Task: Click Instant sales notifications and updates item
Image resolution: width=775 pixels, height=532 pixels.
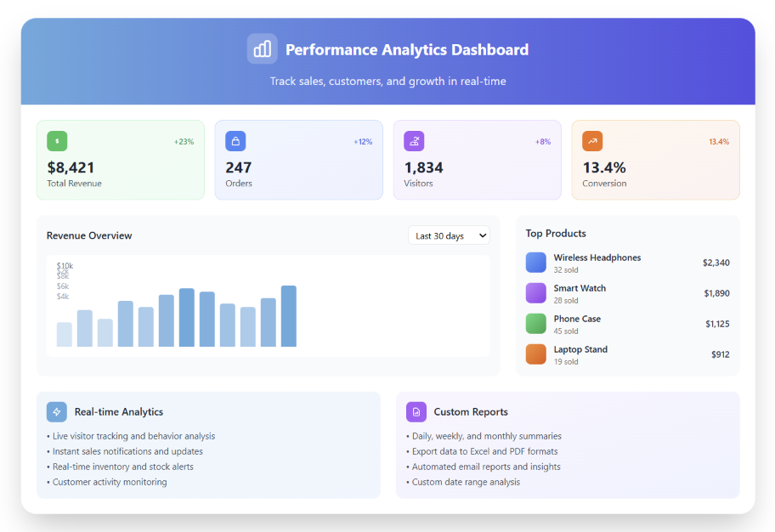Action: [125, 451]
